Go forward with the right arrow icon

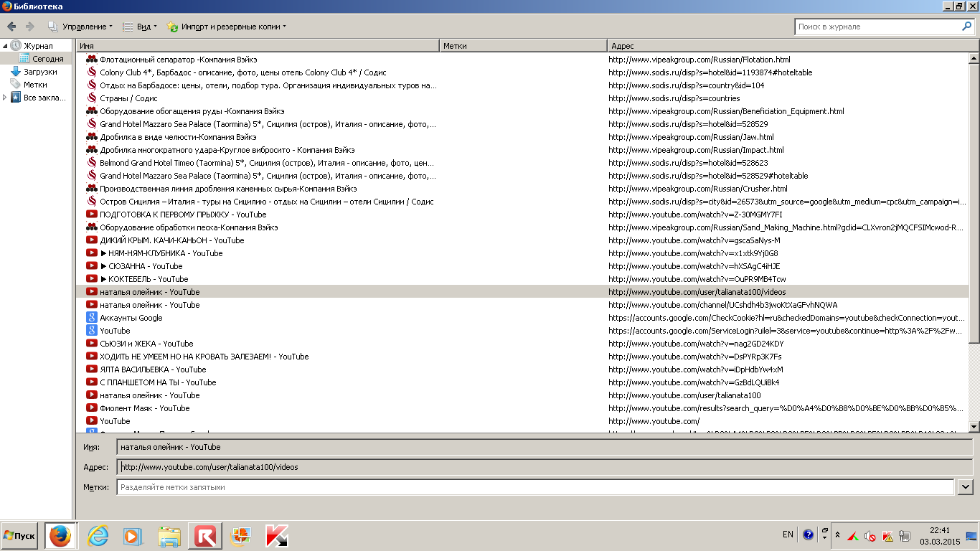point(29,27)
